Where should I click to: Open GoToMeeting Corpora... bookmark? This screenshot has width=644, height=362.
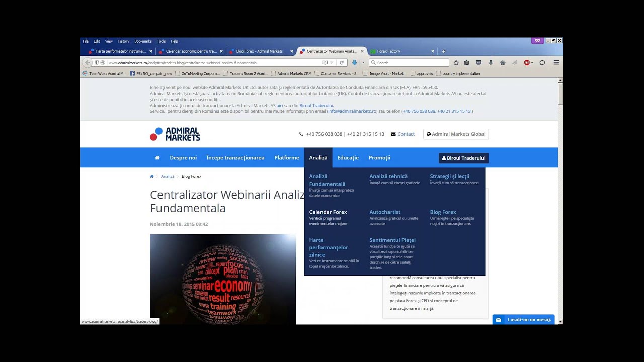pos(197,73)
